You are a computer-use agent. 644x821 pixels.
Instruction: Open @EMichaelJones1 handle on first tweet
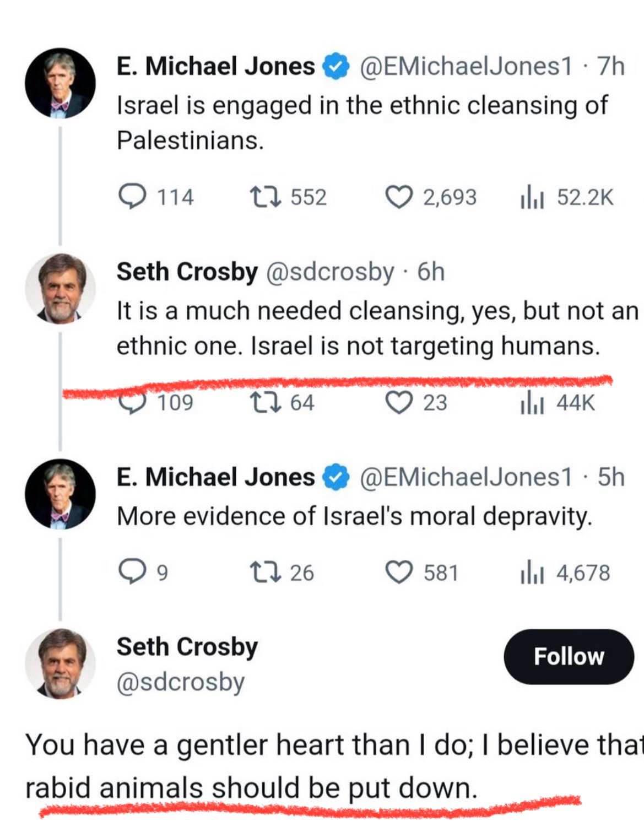(x=466, y=66)
